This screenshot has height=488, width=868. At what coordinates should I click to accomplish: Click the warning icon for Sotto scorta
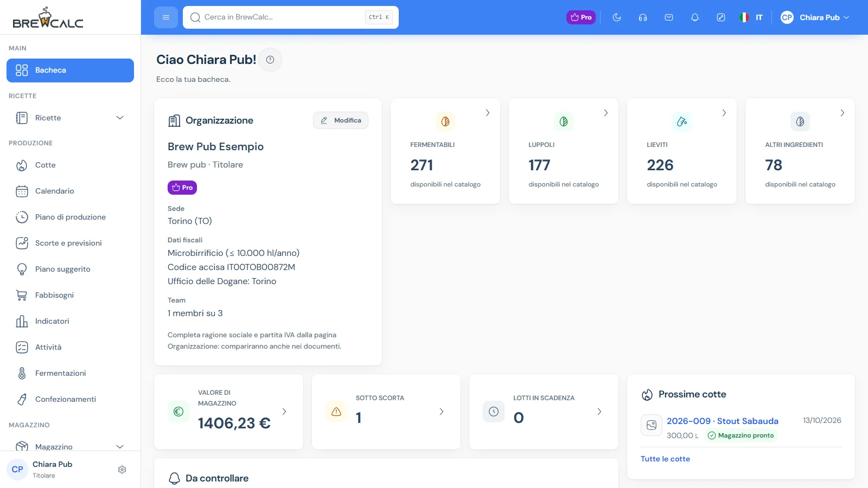[x=336, y=412]
